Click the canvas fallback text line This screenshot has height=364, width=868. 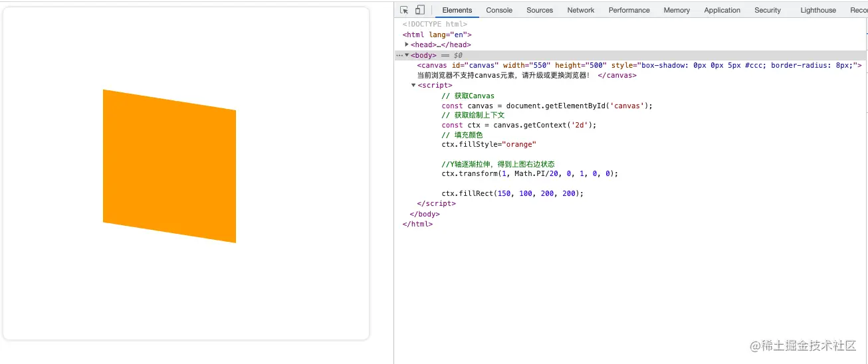coord(526,75)
